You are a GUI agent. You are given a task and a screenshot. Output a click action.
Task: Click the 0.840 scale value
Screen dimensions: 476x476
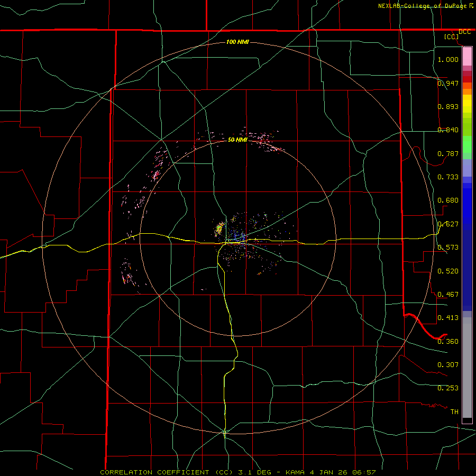coord(448,130)
